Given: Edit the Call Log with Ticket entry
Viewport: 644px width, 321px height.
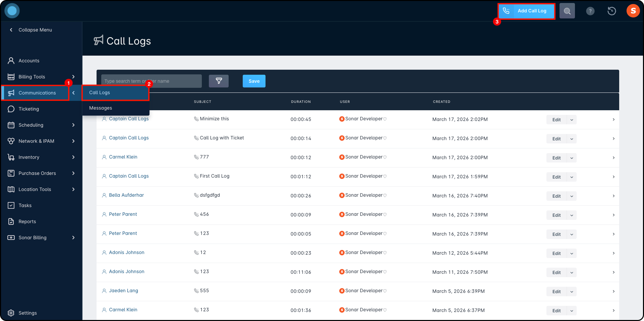Looking at the screenshot, I should [557, 139].
